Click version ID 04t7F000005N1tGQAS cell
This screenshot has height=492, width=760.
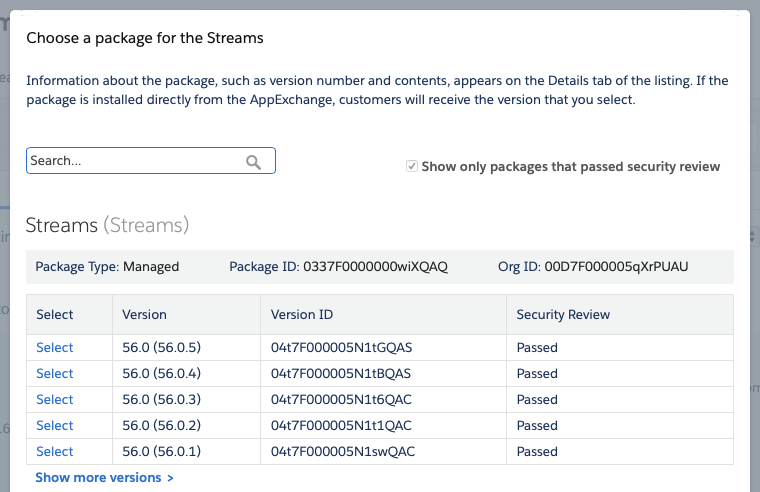tap(341, 348)
